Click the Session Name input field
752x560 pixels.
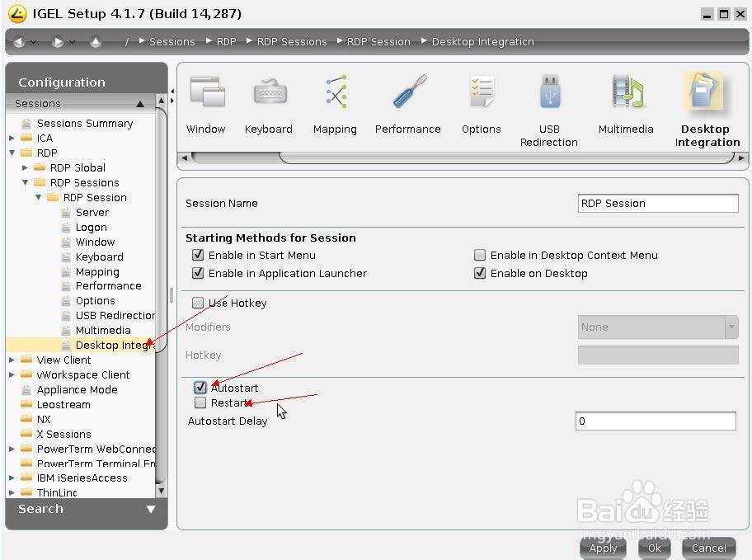tap(658, 203)
